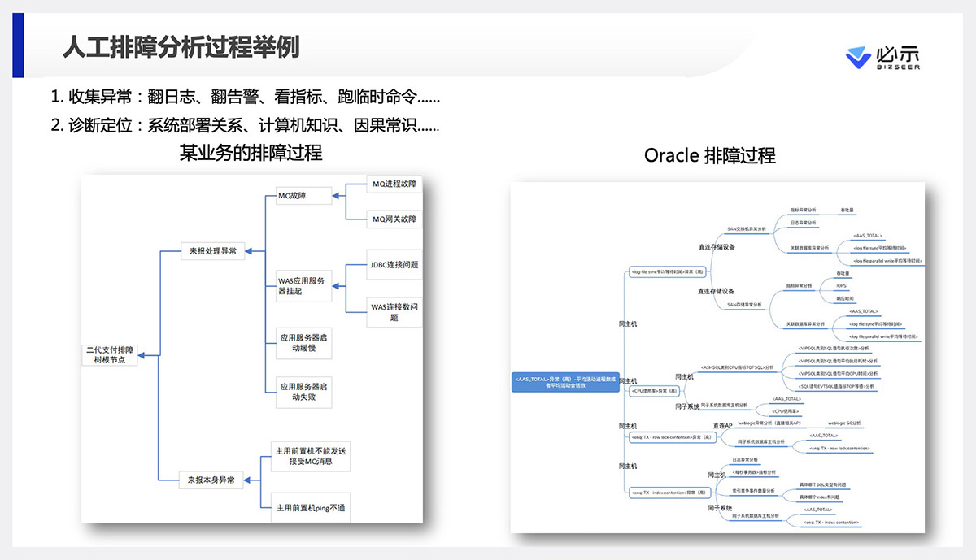Click the 人工排障分析过程举例 slide title
Screen dimensions: 976x560
click(181, 47)
